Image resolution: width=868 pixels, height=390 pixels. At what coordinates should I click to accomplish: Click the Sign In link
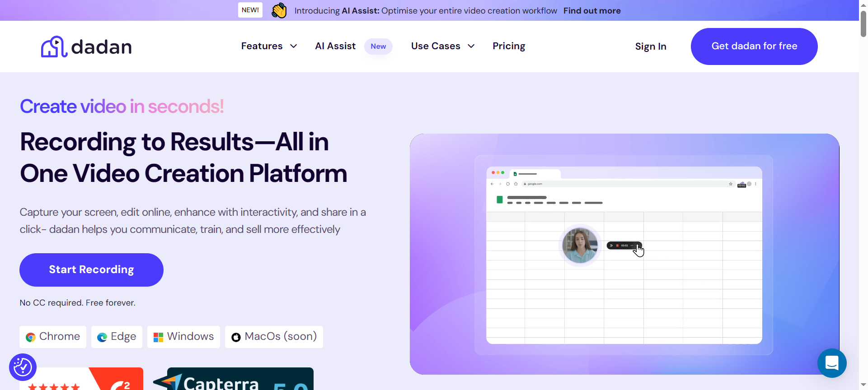(650, 46)
